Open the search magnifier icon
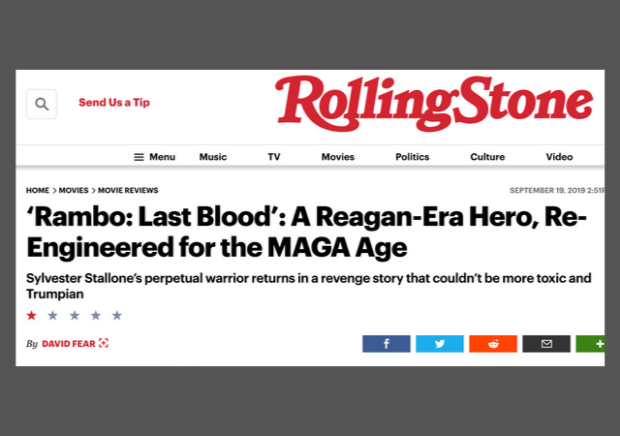 42,104
